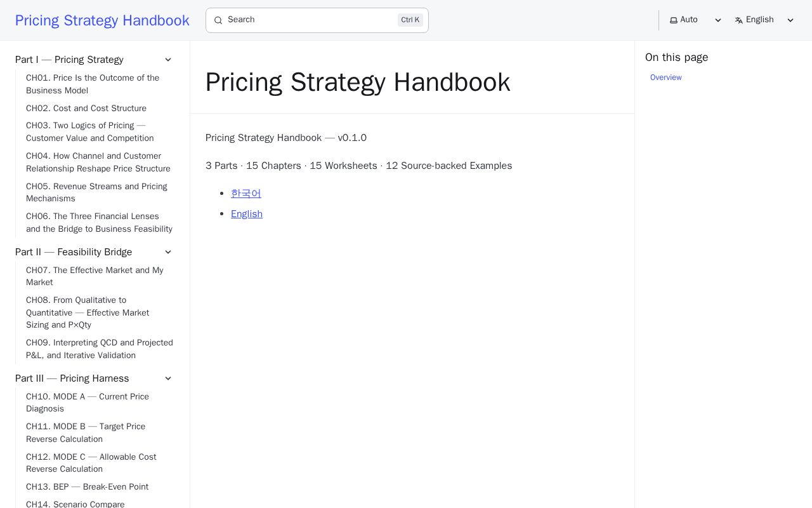Open CH09. Interpreting QCD and Projected P&L
Screen dimensions: 812x508
(100, 349)
